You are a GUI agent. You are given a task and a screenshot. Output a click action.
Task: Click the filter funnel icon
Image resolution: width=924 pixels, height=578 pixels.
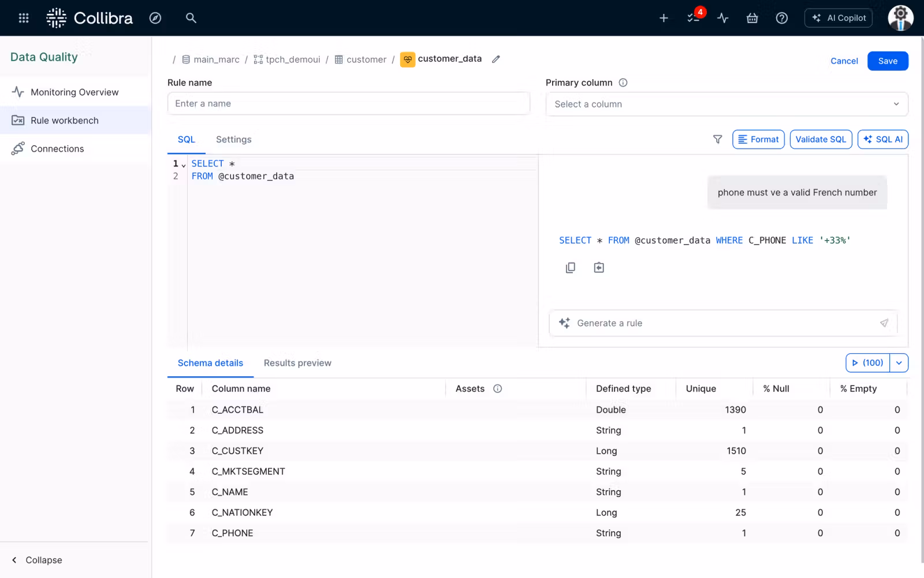click(717, 139)
